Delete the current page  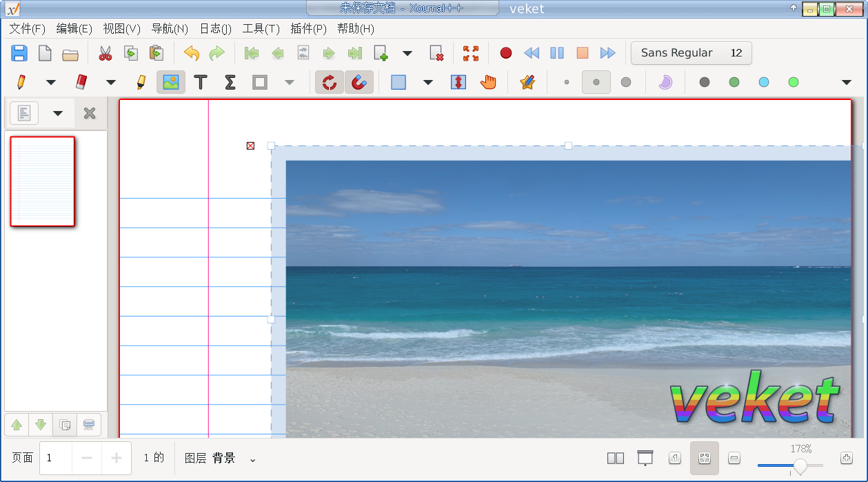click(436, 53)
